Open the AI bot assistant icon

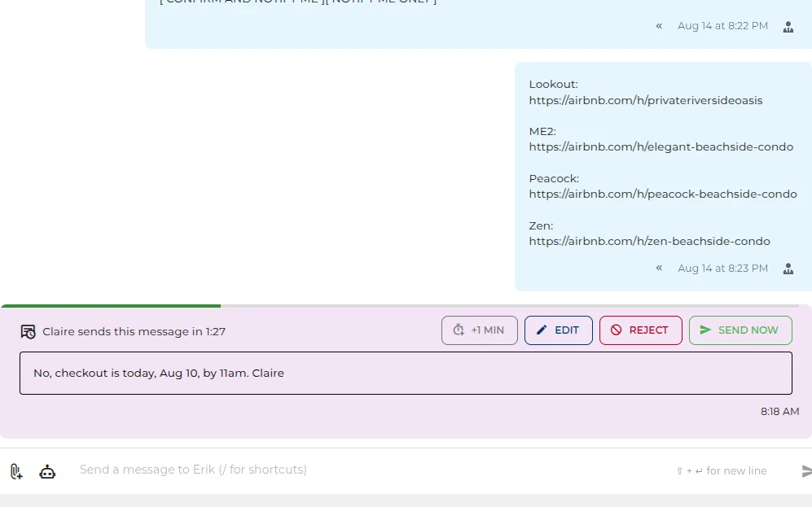47,472
